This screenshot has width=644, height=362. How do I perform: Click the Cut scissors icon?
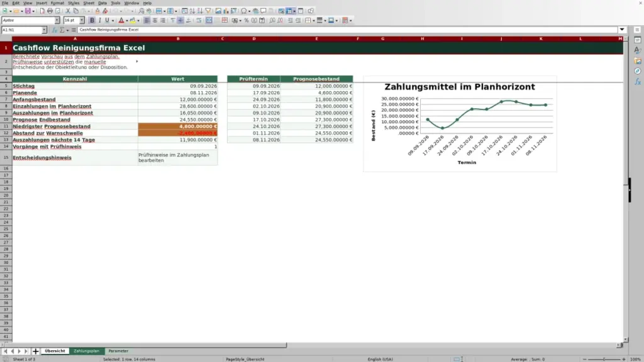(68, 11)
